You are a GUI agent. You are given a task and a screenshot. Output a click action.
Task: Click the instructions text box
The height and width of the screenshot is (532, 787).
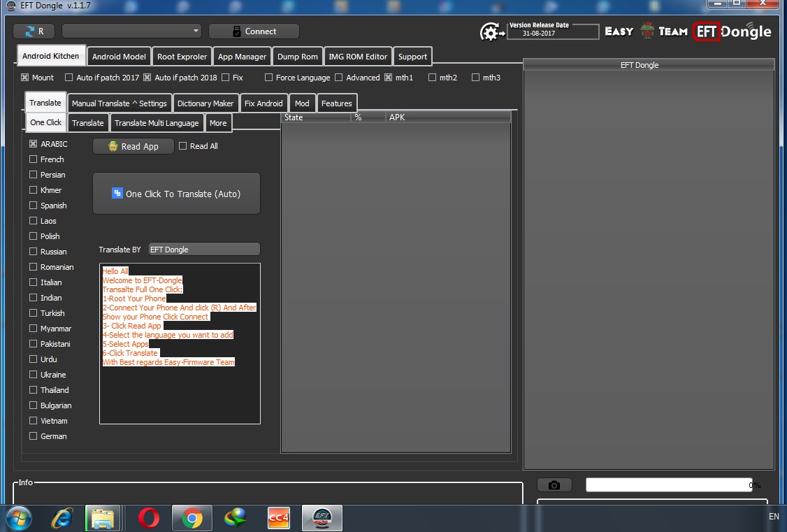click(x=180, y=343)
